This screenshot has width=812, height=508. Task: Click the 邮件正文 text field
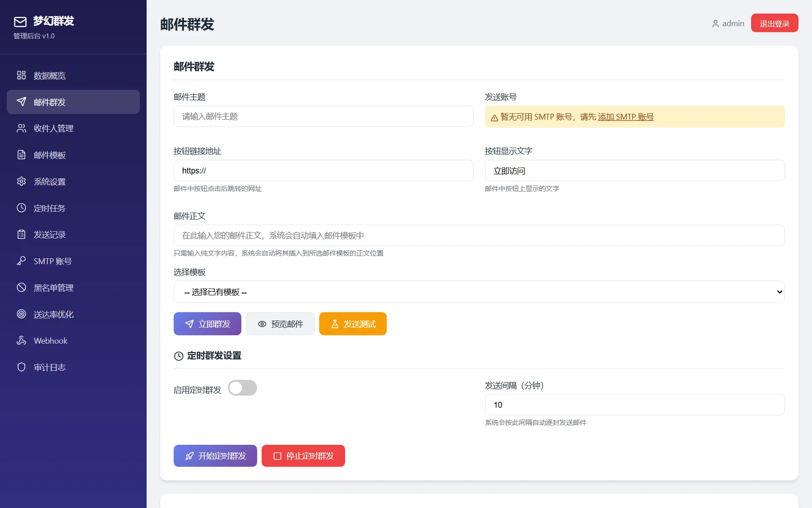(x=479, y=235)
